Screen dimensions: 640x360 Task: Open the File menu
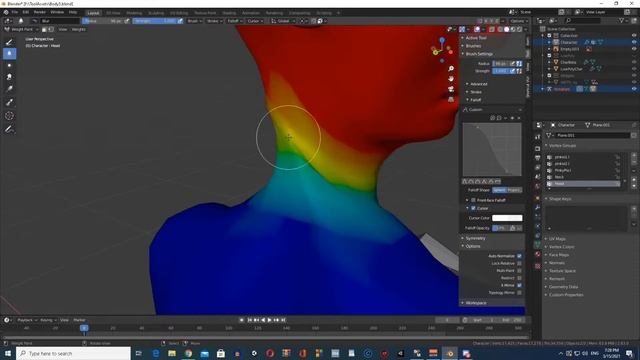click(x=15, y=12)
